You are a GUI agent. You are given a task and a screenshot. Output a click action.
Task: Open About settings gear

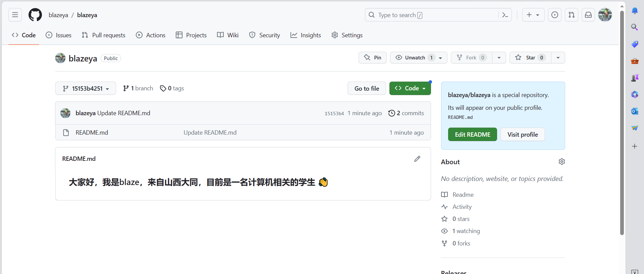pyautogui.click(x=562, y=162)
